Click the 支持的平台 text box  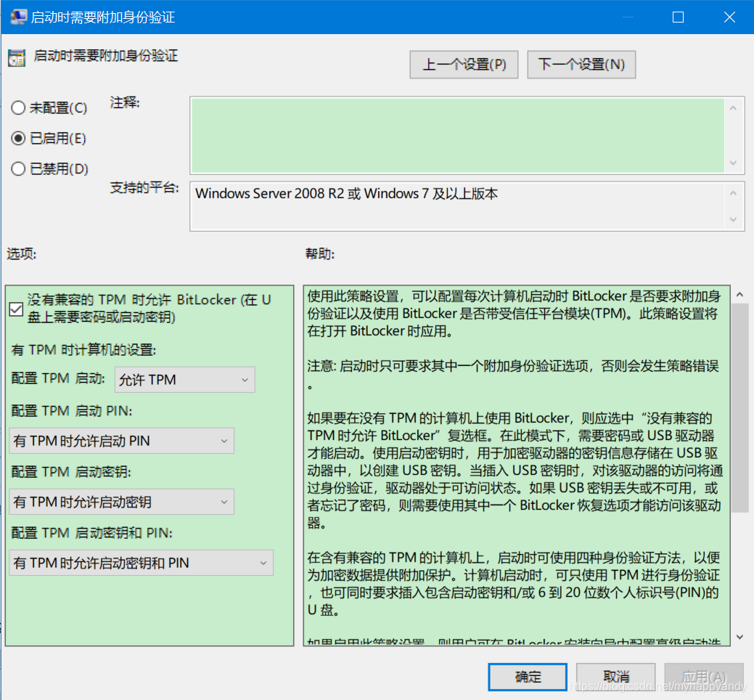456,206
